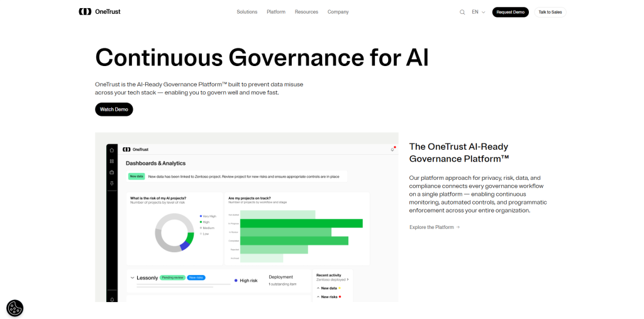This screenshot has height=319, width=644.
Task: Click the High legend green swatch
Action: 201,222
